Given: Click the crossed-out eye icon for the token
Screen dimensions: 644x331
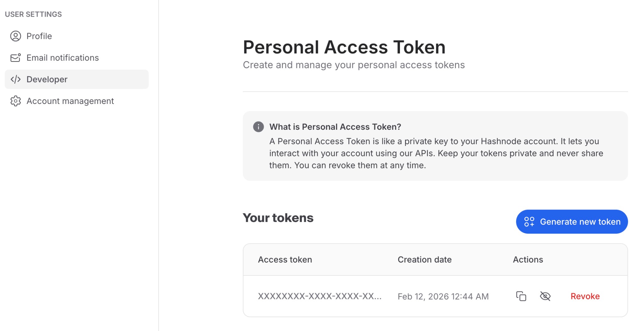Looking at the screenshot, I should click(x=546, y=296).
